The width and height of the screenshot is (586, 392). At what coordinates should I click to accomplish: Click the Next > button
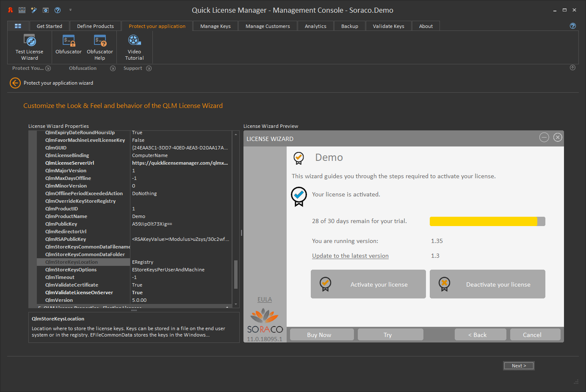tap(519, 366)
